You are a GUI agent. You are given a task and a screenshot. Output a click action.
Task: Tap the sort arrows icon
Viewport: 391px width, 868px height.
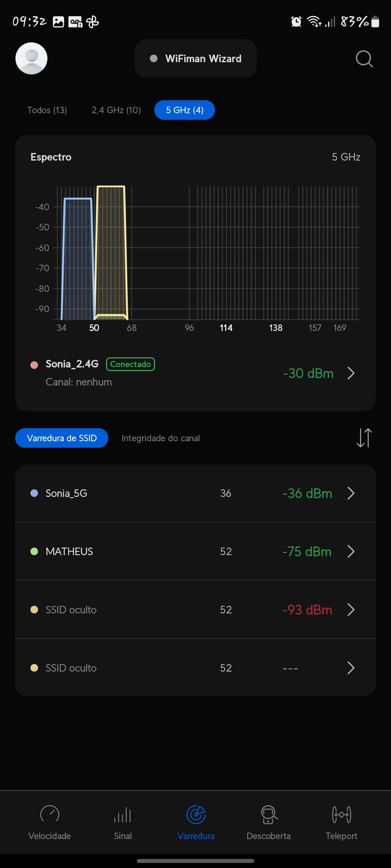pyautogui.click(x=364, y=438)
